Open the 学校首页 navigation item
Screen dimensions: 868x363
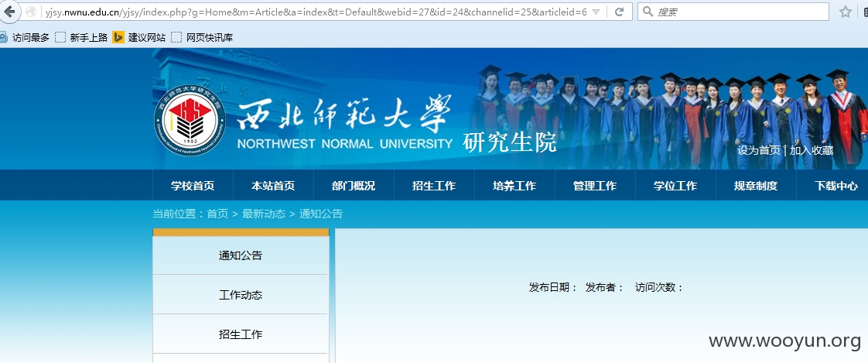tap(193, 186)
